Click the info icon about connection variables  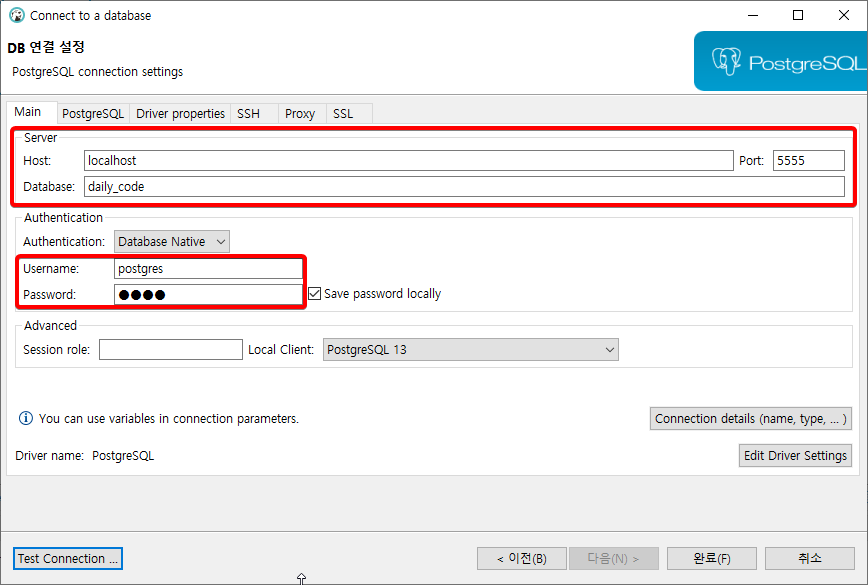[25, 418]
